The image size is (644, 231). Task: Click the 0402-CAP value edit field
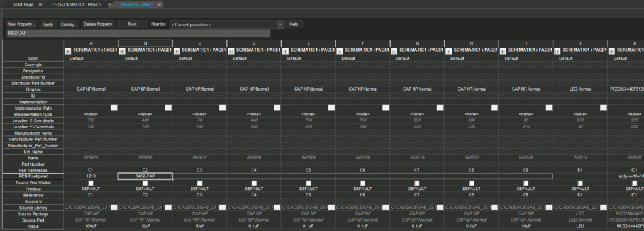pyautogui.click(x=138, y=33)
